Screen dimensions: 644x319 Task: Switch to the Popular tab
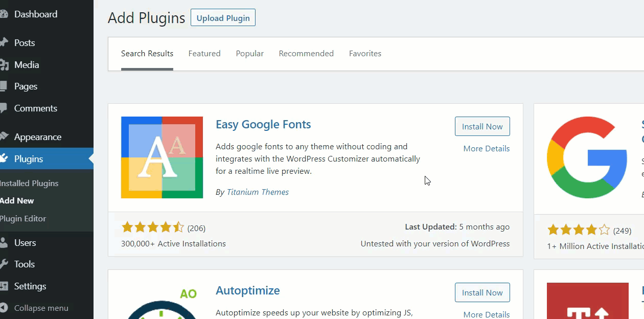250,54
